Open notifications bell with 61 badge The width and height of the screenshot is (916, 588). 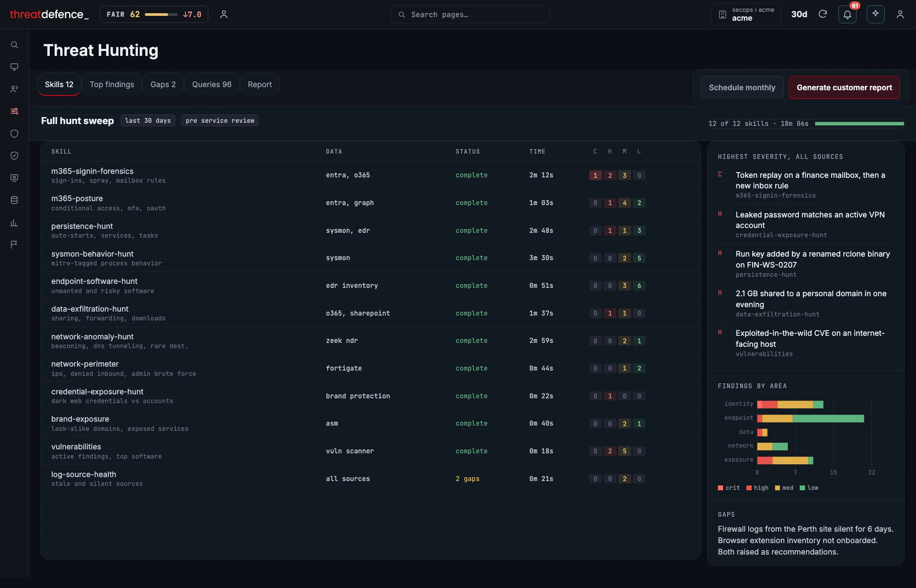click(847, 15)
